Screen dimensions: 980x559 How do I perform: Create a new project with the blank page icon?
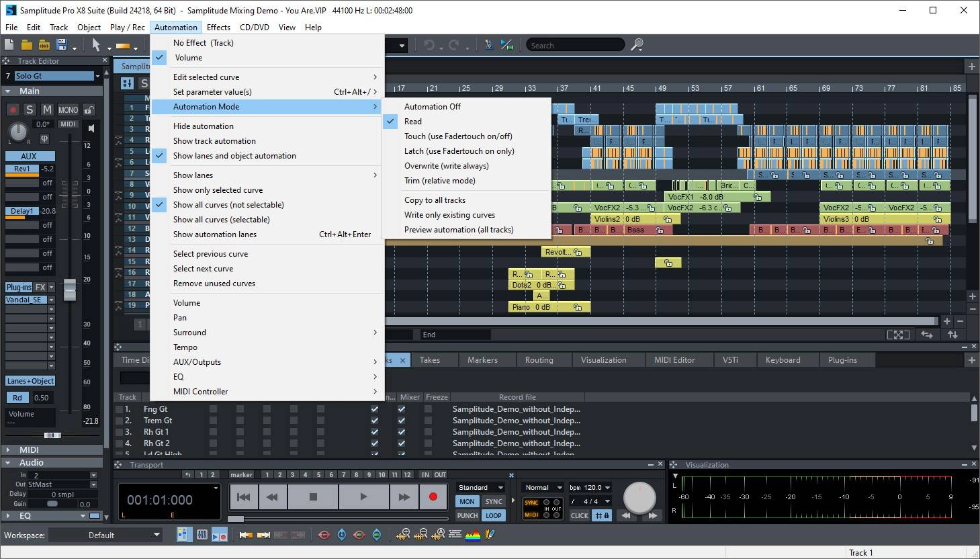tap(9, 45)
